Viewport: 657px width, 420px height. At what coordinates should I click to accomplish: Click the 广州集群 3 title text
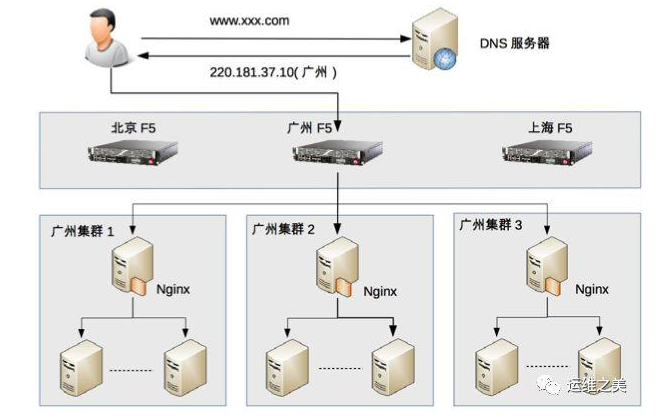491,225
